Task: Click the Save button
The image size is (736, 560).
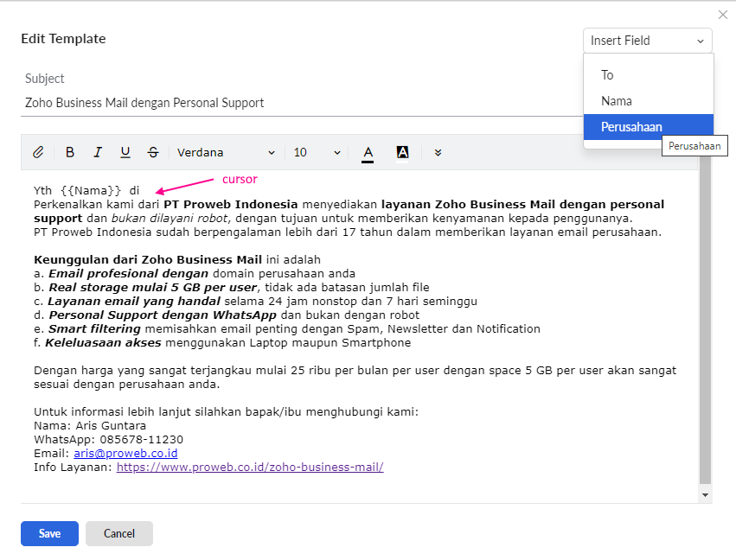Action: pyautogui.click(x=50, y=534)
